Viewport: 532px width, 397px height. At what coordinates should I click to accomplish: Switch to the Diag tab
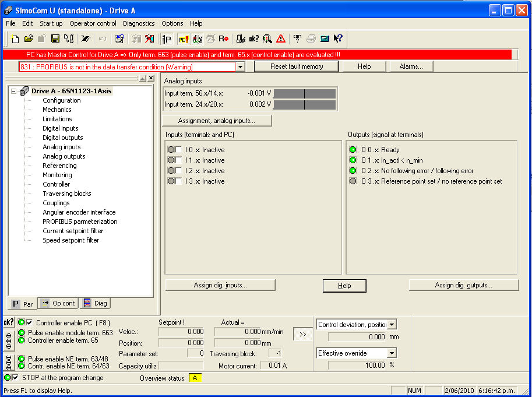point(96,303)
